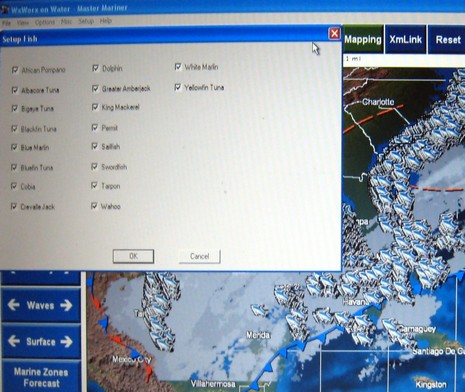Open the Misc menu
This screenshot has width=465, height=392.
pos(66,21)
